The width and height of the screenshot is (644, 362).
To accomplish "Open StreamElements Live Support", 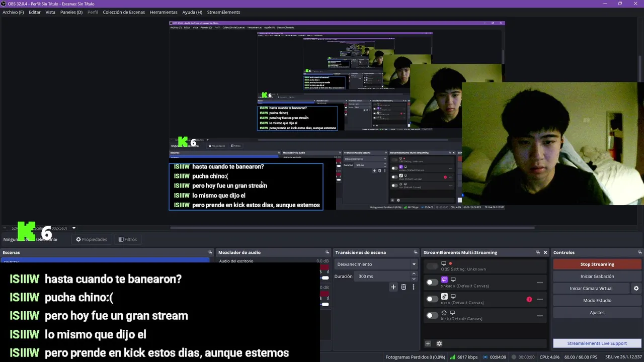I will (597, 343).
